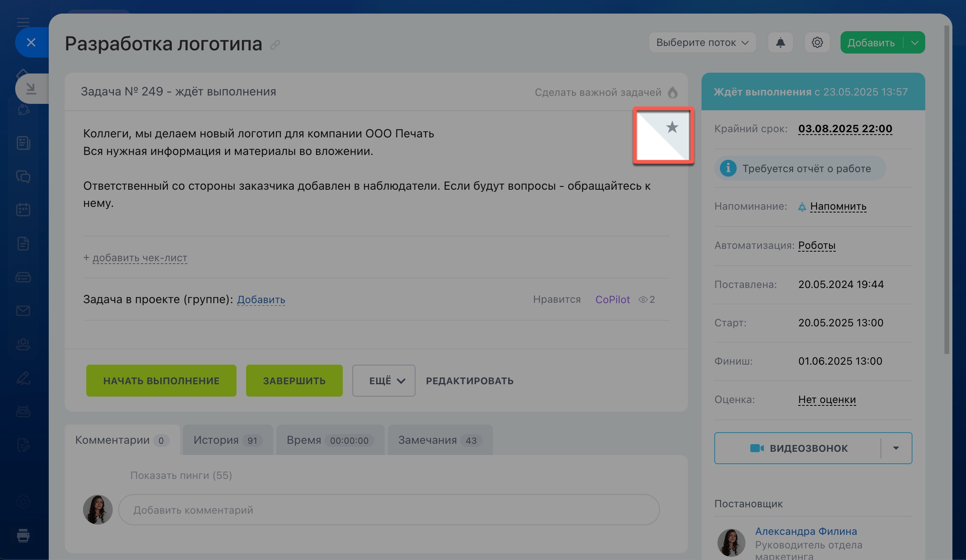Click the Старт date 20.05.2025 13:00
This screenshot has height=560, width=966.
841,323
